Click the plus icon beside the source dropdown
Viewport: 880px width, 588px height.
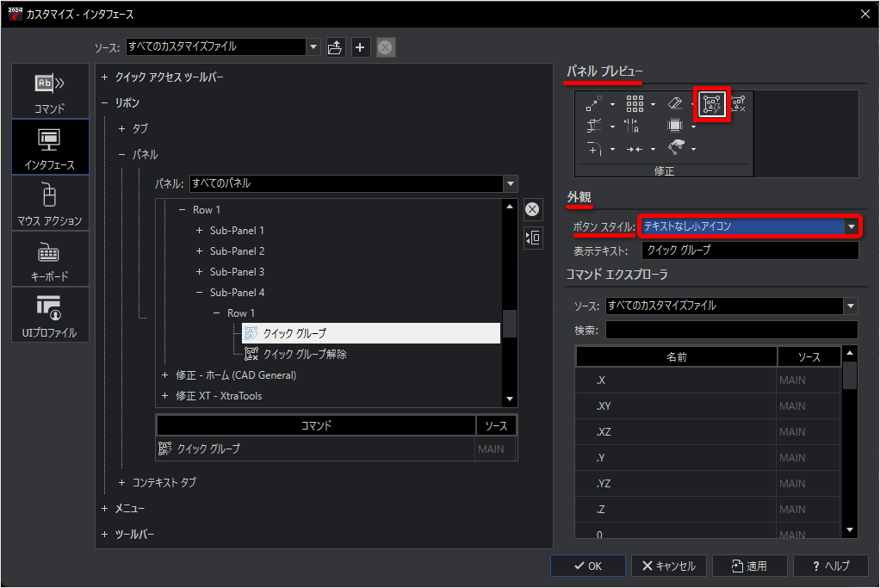point(361,47)
